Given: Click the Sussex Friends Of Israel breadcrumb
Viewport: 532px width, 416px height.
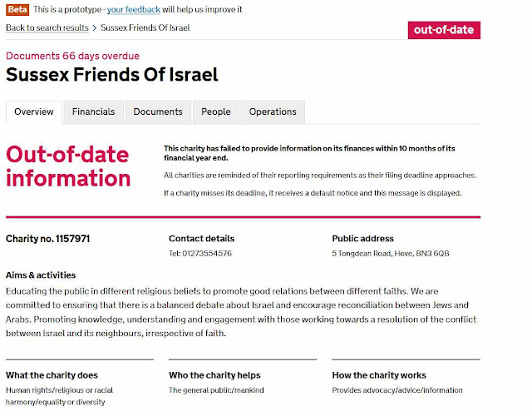Looking at the screenshot, I should pos(145,27).
